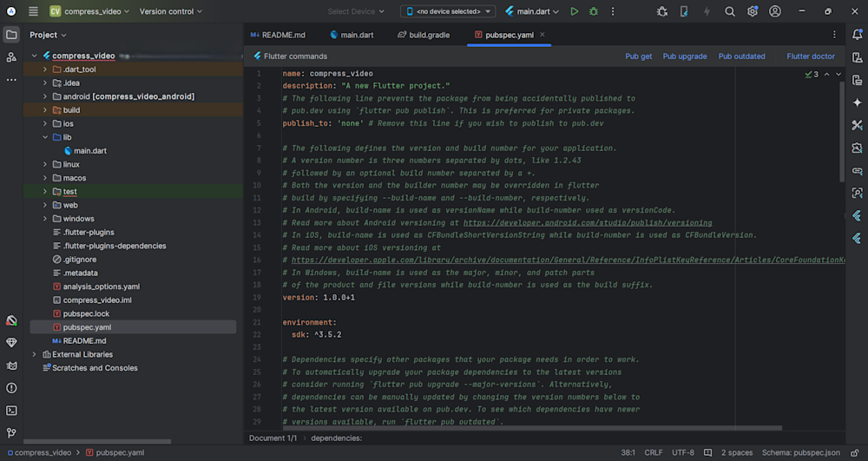Open the Terminal tool window icon
868x461 pixels.
click(x=11, y=411)
